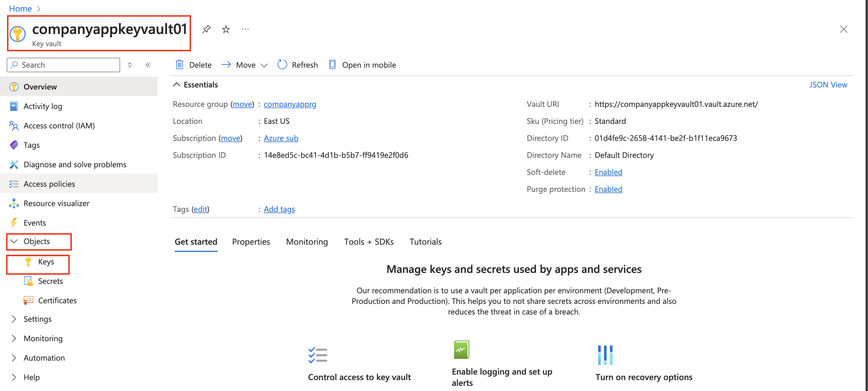Click the Delete trash icon

pos(180,64)
